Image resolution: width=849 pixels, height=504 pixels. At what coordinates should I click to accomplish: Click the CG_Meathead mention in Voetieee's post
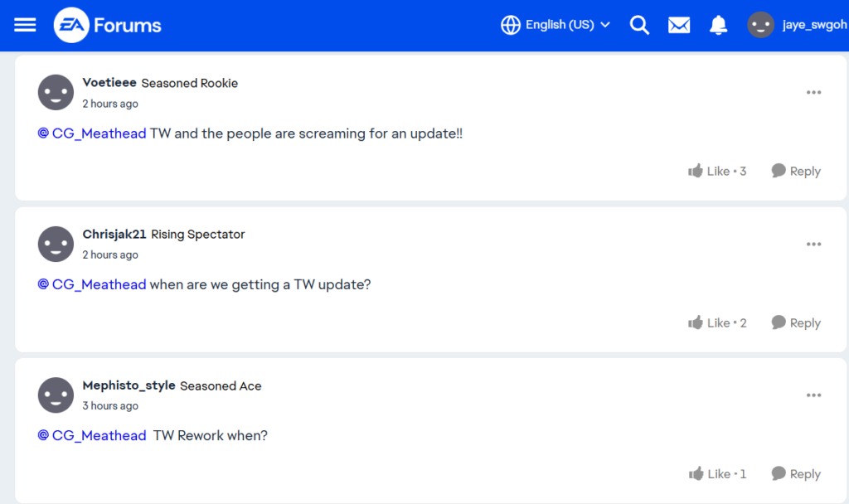[92, 133]
